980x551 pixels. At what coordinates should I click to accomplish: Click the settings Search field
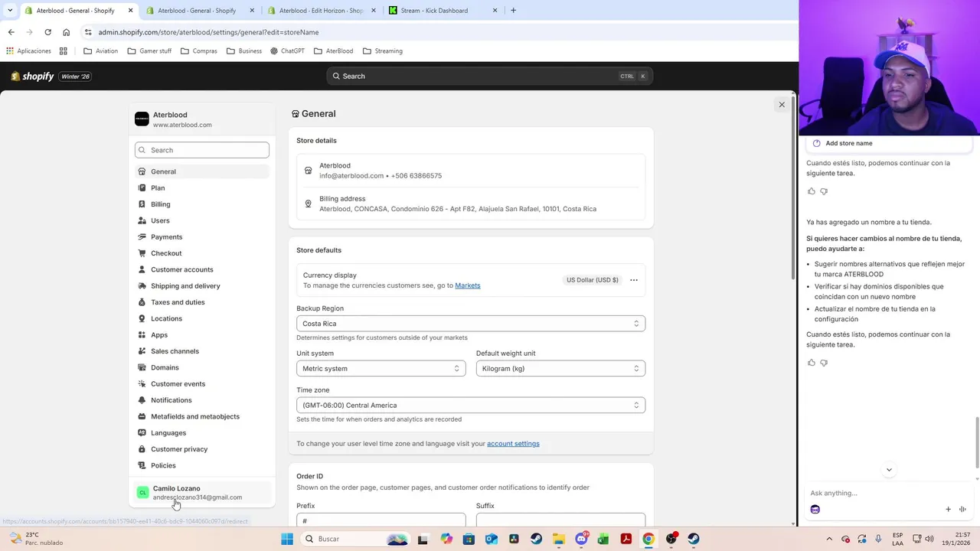(x=202, y=150)
